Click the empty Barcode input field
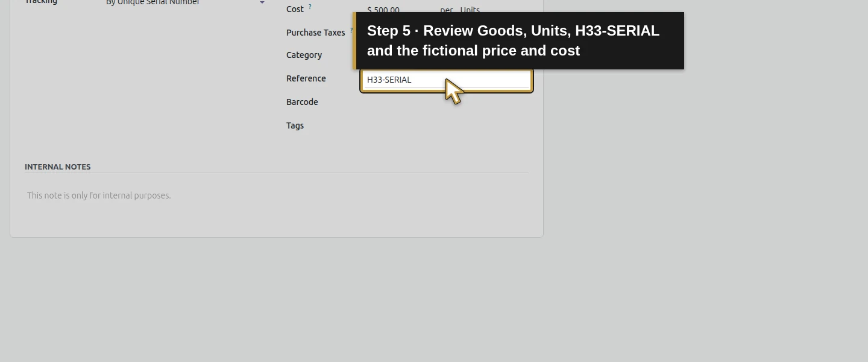The width and height of the screenshot is (868, 362). (447, 103)
